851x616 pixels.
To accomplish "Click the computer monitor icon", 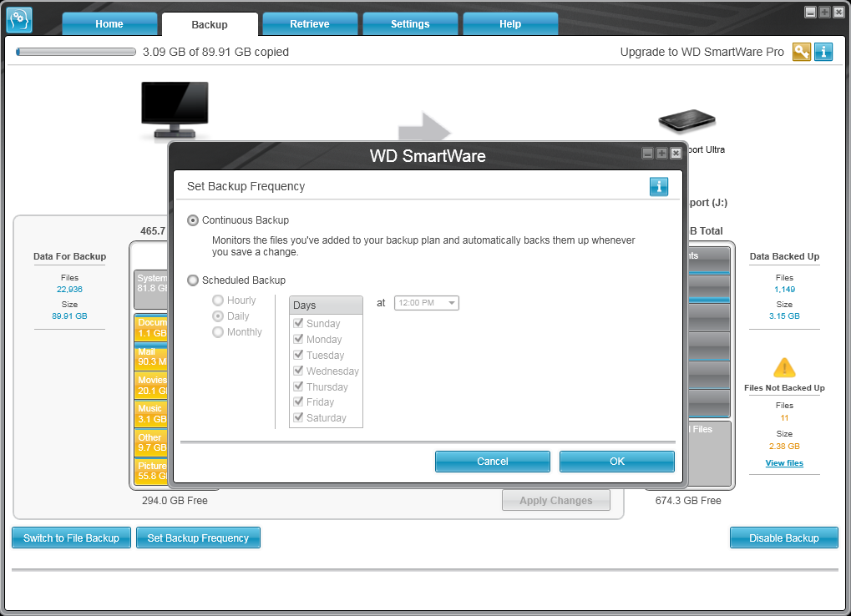I will [175, 110].
